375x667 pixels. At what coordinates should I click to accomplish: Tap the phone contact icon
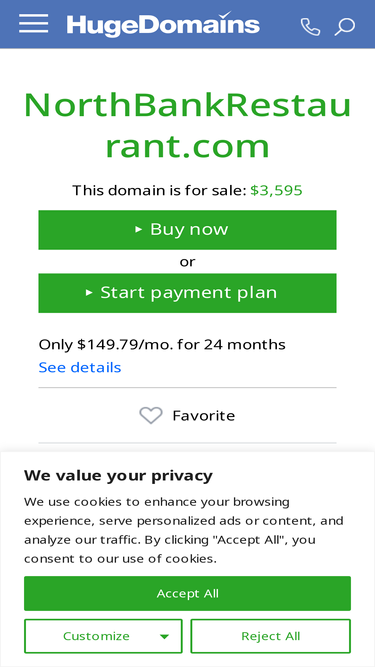point(310,27)
